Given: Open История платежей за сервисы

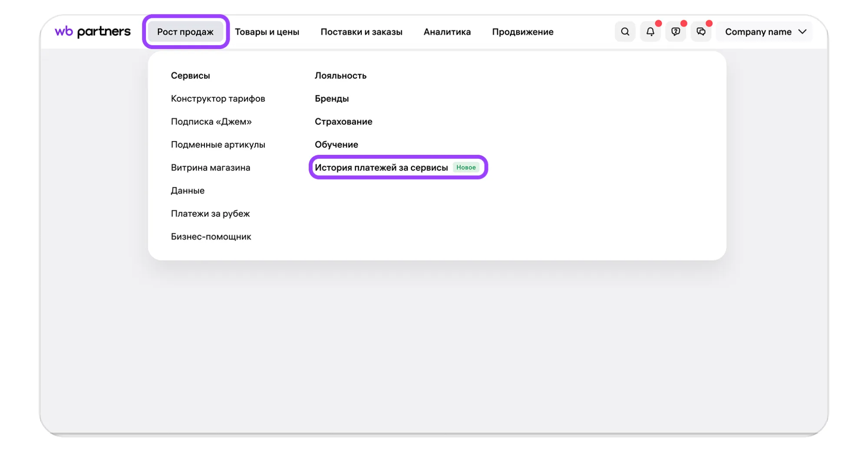Looking at the screenshot, I should [x=381, y=167].
